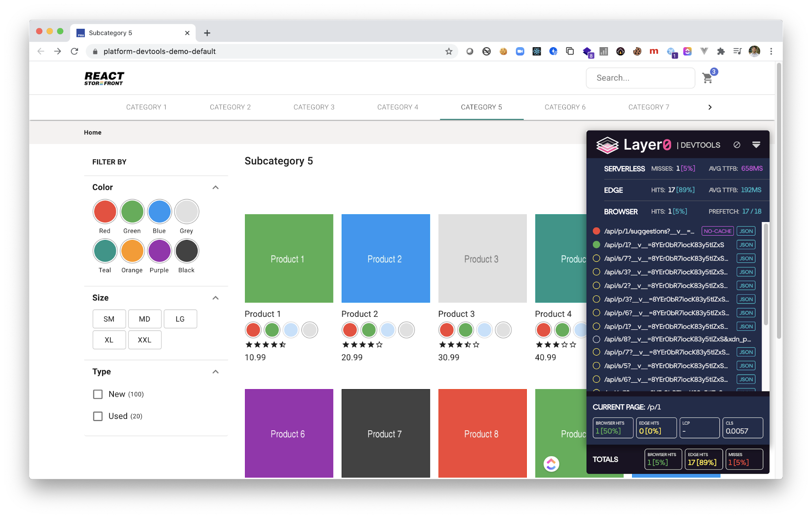Show more categories with right chevron
The image size is (812, 518).
710,107
